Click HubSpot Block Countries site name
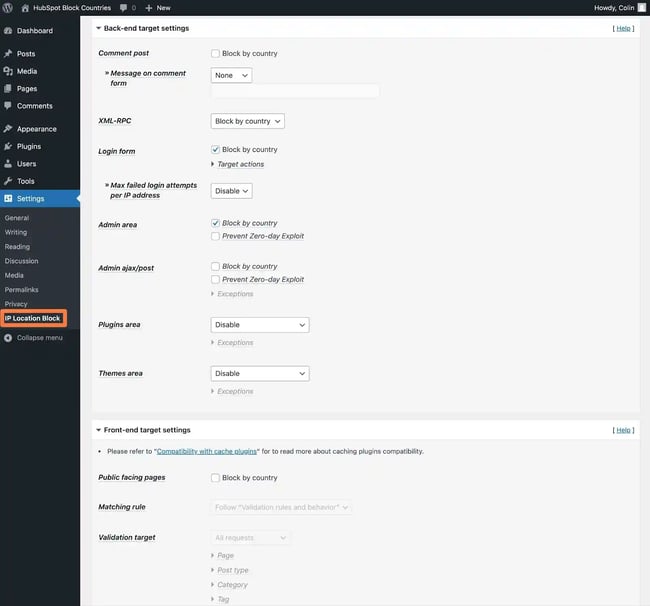The height and width of the screenshot is (606, 650). (x=72, y=8)
